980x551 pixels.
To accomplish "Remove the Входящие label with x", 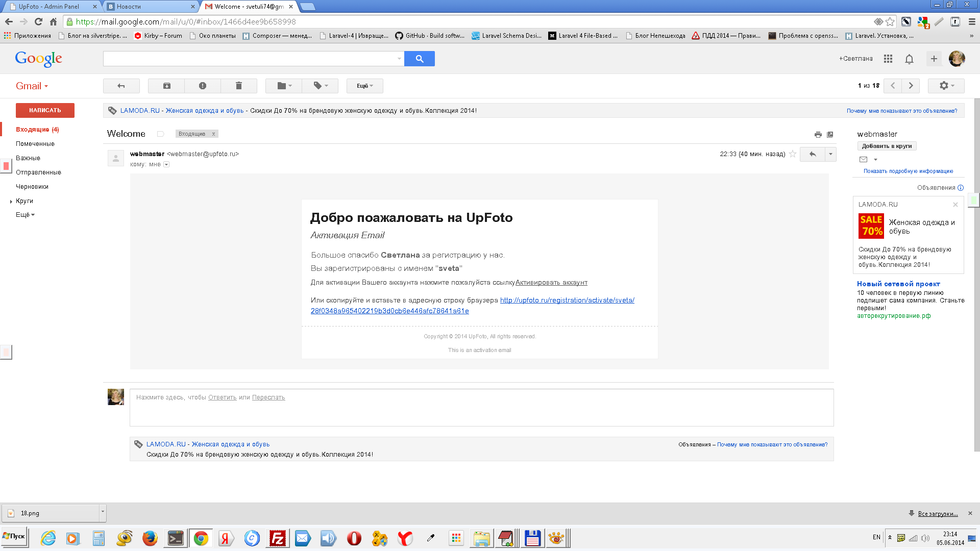I will tap(213, 134).
